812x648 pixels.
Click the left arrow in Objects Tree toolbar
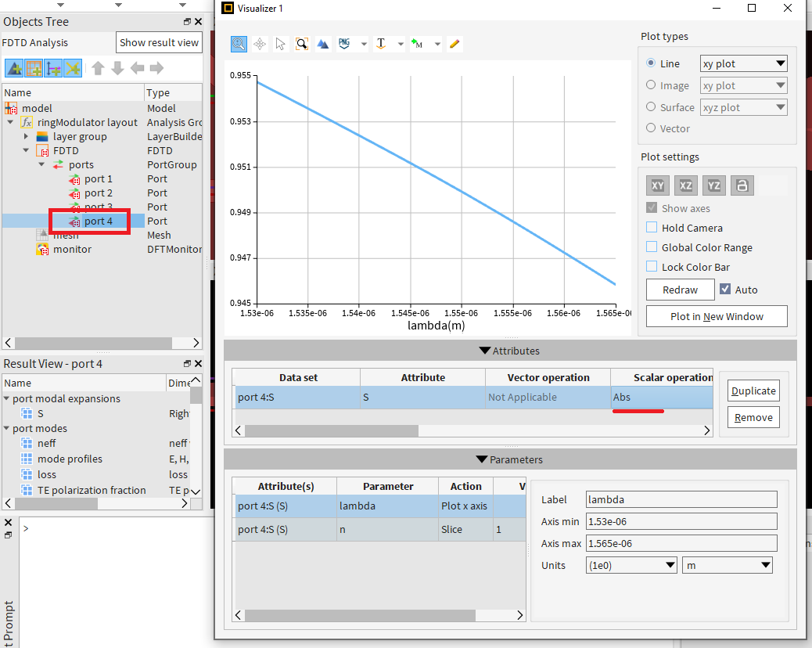tap(137, 68)
